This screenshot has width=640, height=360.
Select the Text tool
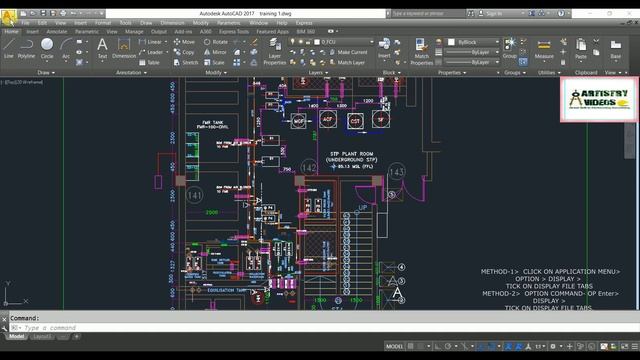tap(102, 49)
